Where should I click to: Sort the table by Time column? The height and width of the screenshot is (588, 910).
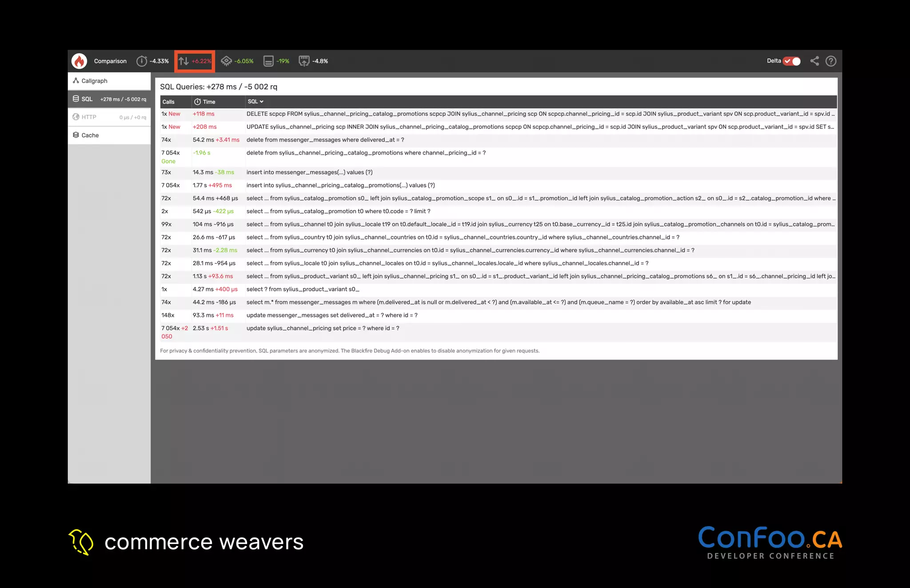(x=209, y=102)
